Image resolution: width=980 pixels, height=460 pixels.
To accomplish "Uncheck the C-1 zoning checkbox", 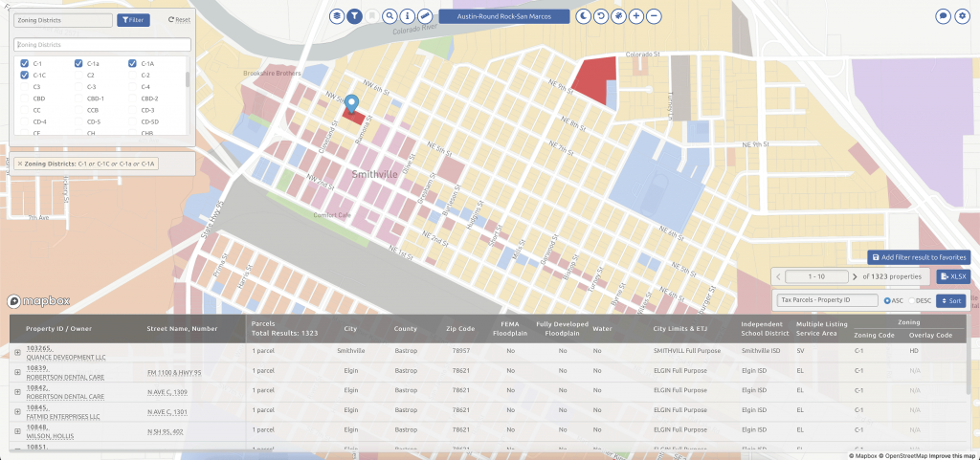I will coord(24,63).
